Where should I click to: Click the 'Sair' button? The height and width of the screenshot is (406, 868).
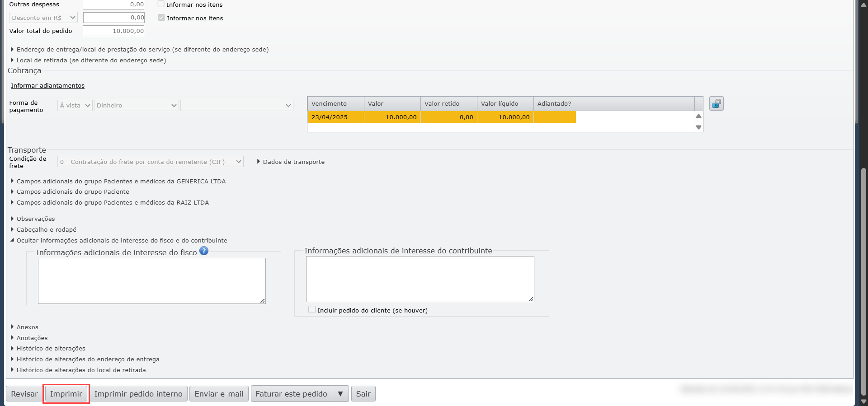click(x=363, y=394)
